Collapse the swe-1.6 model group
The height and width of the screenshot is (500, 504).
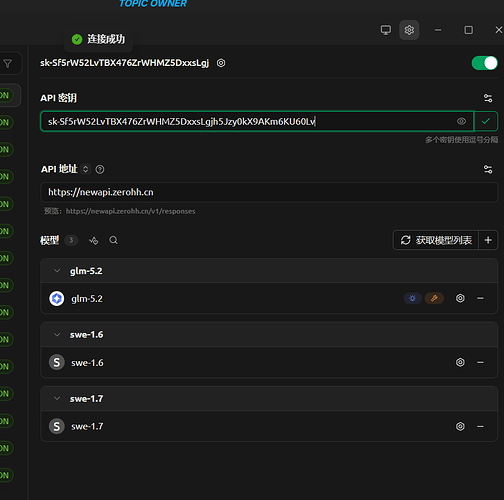click(57, 335)
